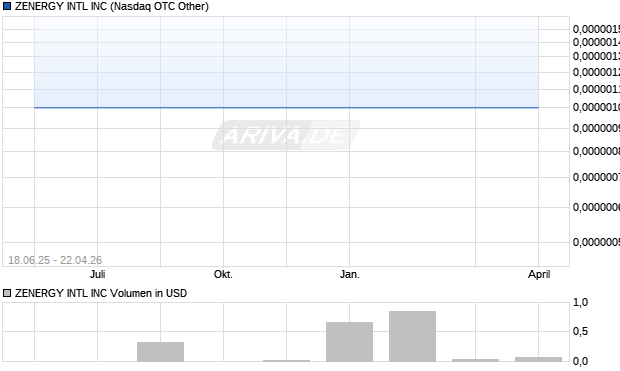Click the chart title ZENERGY INTL INC (Nasdaq OTC Other)
620x371 pixels.
[112, 6]
